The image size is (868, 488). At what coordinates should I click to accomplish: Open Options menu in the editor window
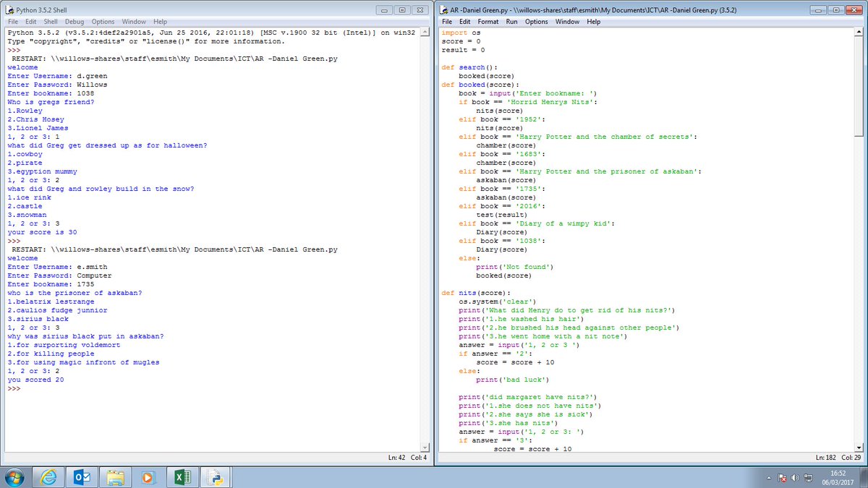tap(536, 22)
